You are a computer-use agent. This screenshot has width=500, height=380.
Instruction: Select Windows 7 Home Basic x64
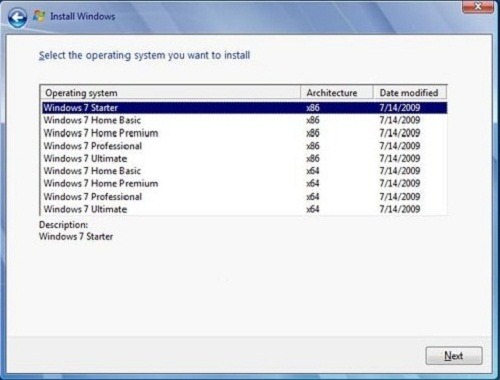tap(245, 171)
